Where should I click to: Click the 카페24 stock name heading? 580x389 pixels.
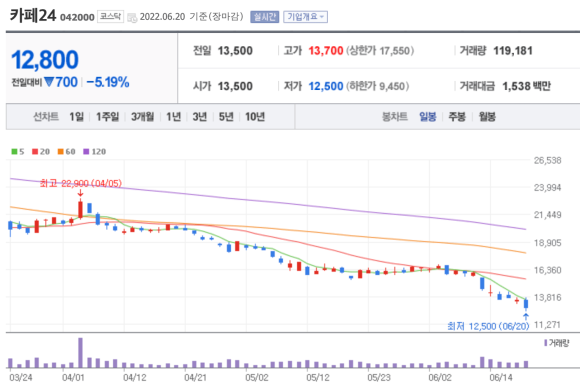click(33, 16)
